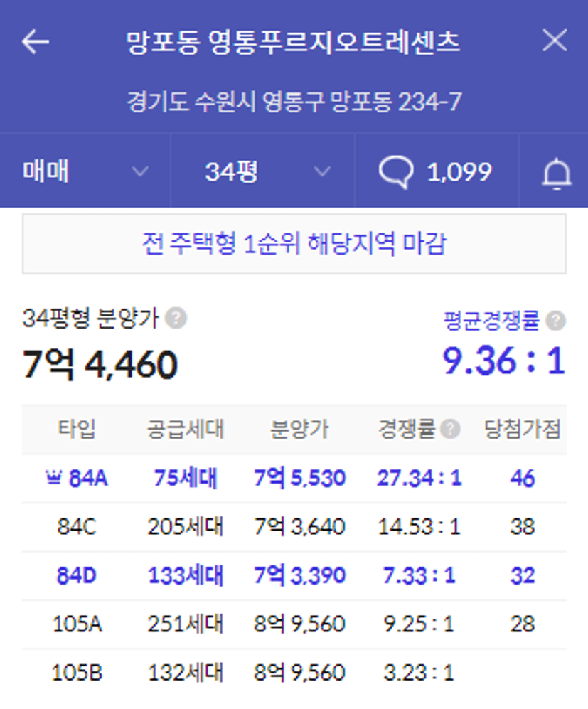Open help icon next to 34평형 분양가
The height and width of the screenshot is (709, 588).
point(176,318)
